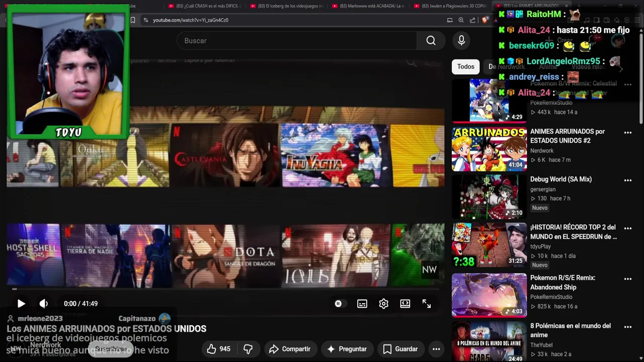Screen dimensions: 644x362
Task: Toggle subtitles with the captions icon
Action: (362, 304)
